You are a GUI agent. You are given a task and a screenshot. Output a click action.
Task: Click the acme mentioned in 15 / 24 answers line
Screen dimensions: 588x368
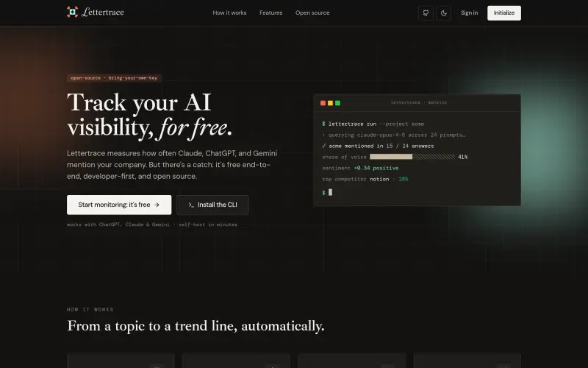378,146
